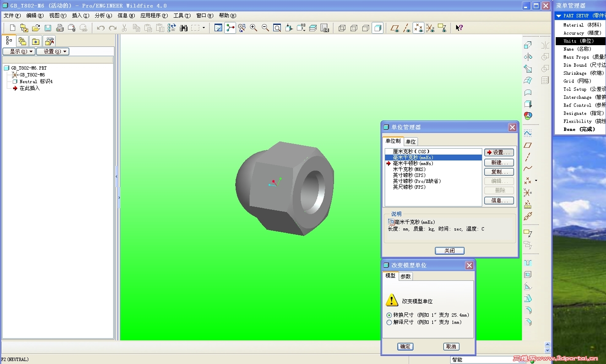Open the View Manager icon
Screen dimensions: 606x364
click(325, 28)
